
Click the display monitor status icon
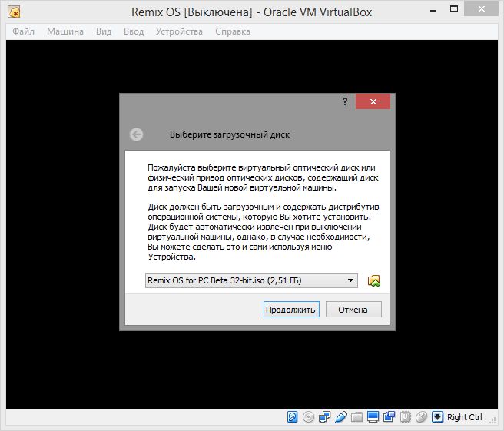(373, 417)
